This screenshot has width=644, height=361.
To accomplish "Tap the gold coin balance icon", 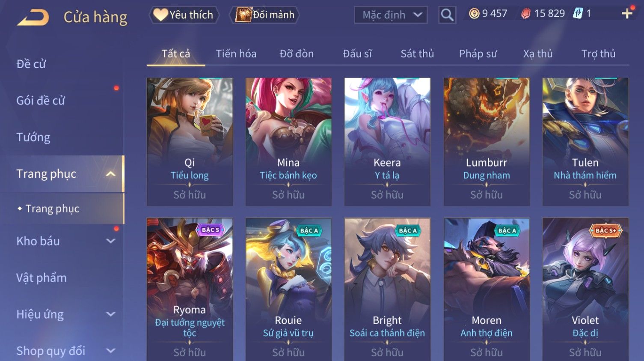I will click(474, 14).
